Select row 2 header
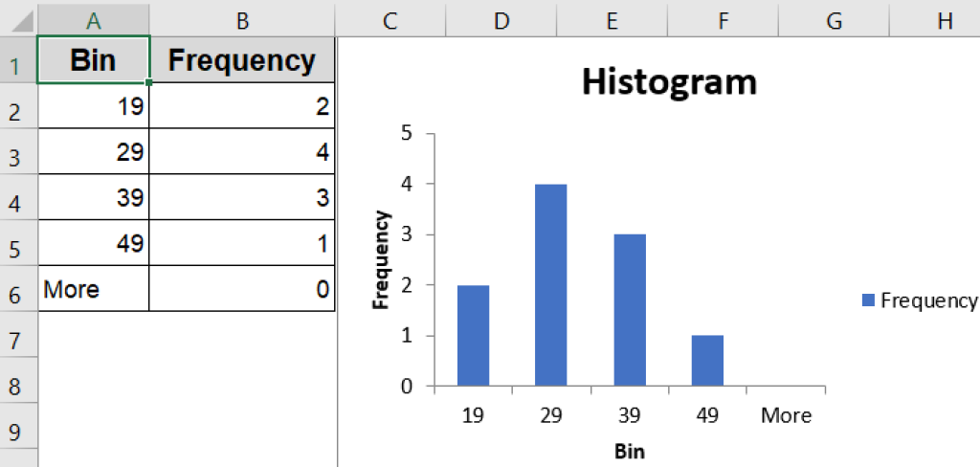The image size is (980, 467). pyautogui.click(x=19, y=105)
